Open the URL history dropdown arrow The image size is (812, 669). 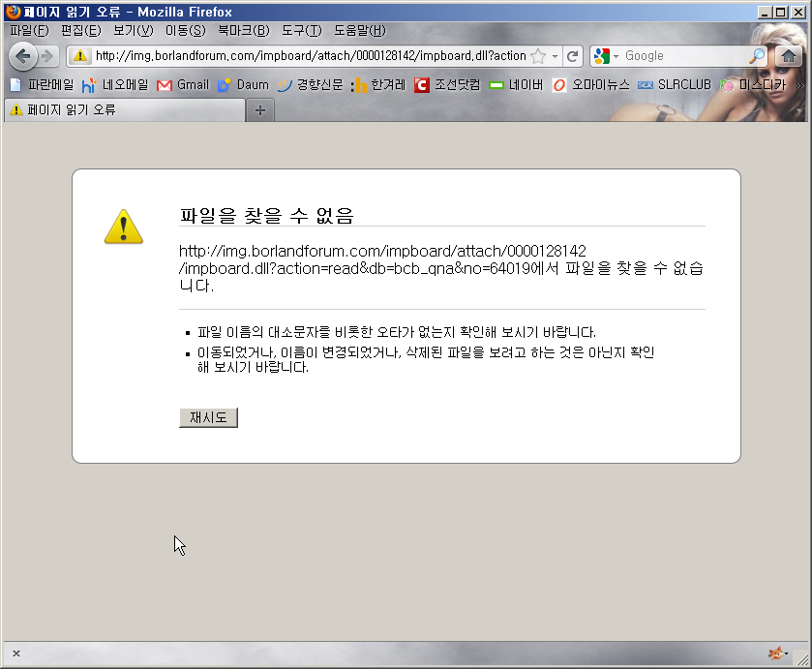pyautogui.click(x=556, y=56)
